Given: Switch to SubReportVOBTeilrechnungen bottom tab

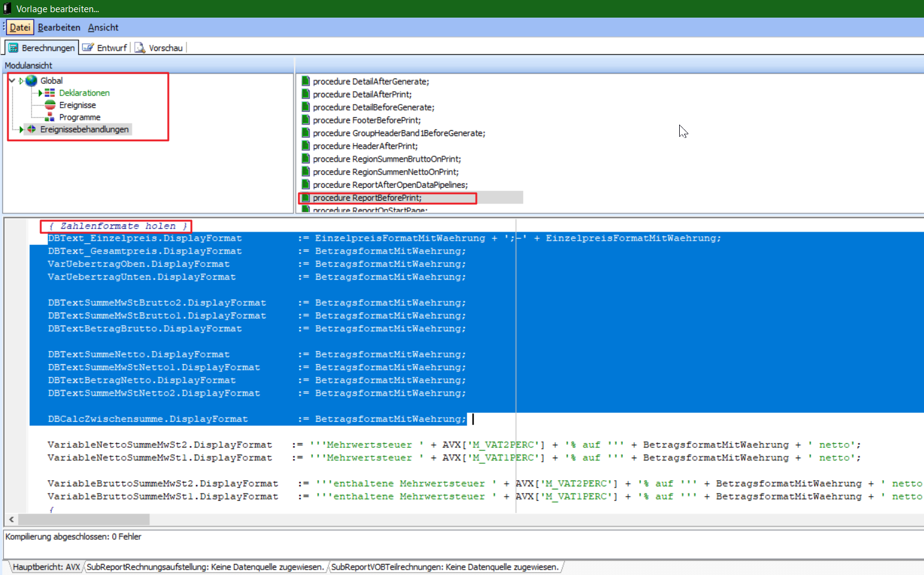Looking at the screenshot, I should click(445, 567).
